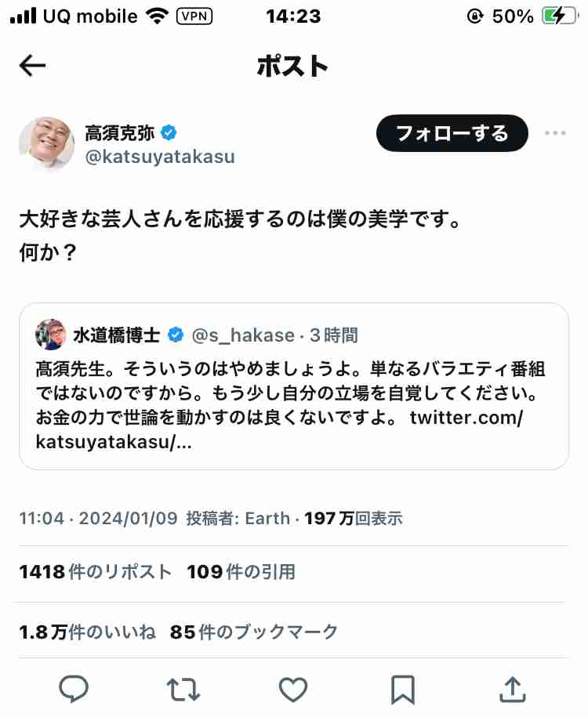Image resolution: width=588 pixels, height=717 pixels.
Task: Tap the battery indicator in status bar
Action: [559, 16]
